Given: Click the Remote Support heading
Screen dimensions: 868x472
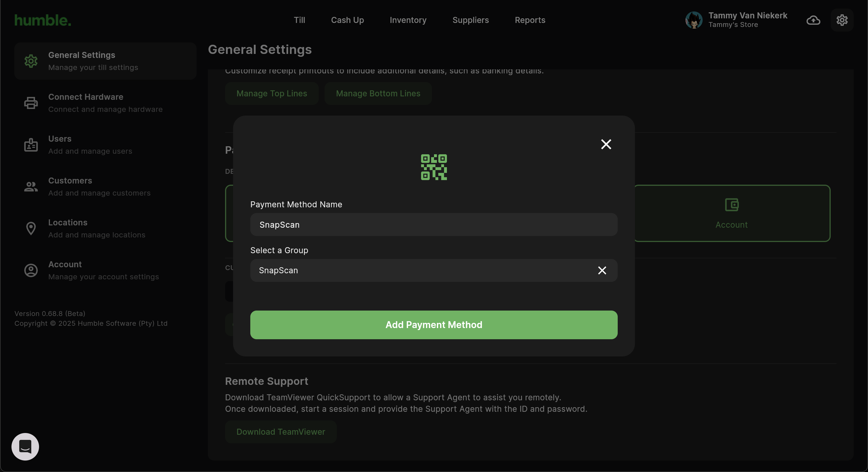Looking at the screenshot, I should coord(266,381).
